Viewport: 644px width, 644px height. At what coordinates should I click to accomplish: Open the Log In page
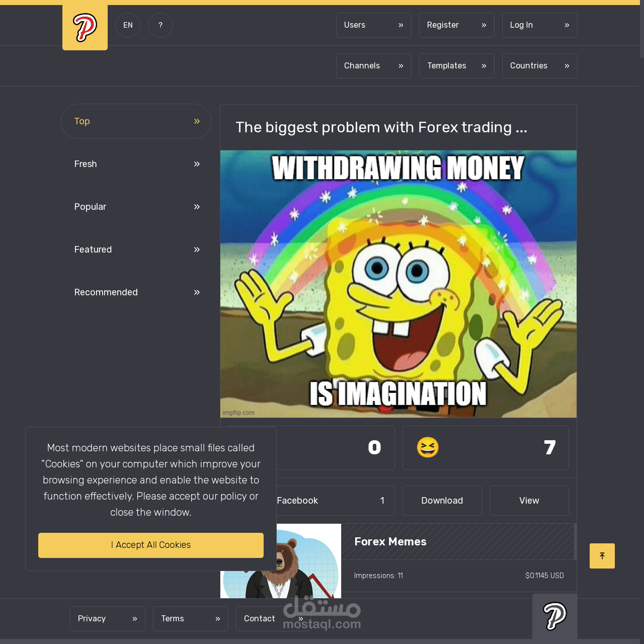pos(540,25)
